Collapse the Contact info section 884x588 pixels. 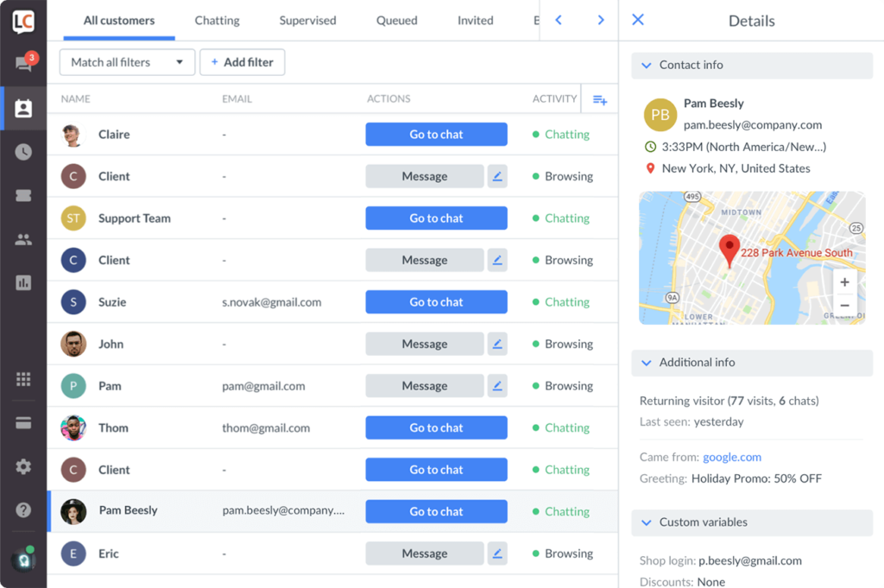click(647, 65)
